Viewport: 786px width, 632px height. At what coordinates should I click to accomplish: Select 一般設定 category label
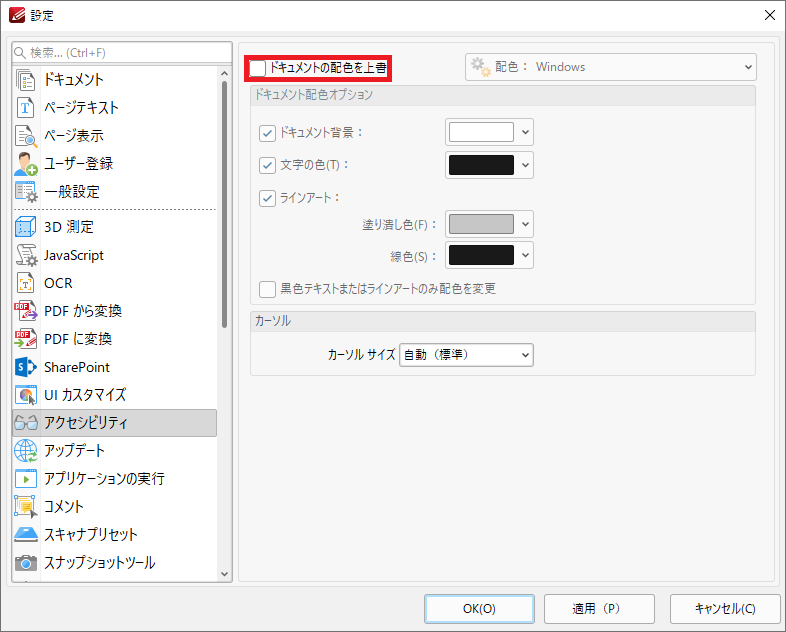pos(72,191)
